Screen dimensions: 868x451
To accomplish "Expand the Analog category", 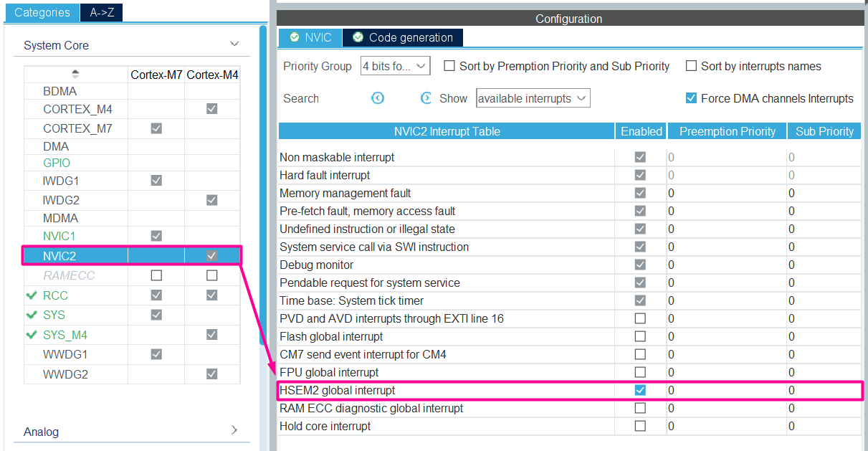I will [234, 429].
